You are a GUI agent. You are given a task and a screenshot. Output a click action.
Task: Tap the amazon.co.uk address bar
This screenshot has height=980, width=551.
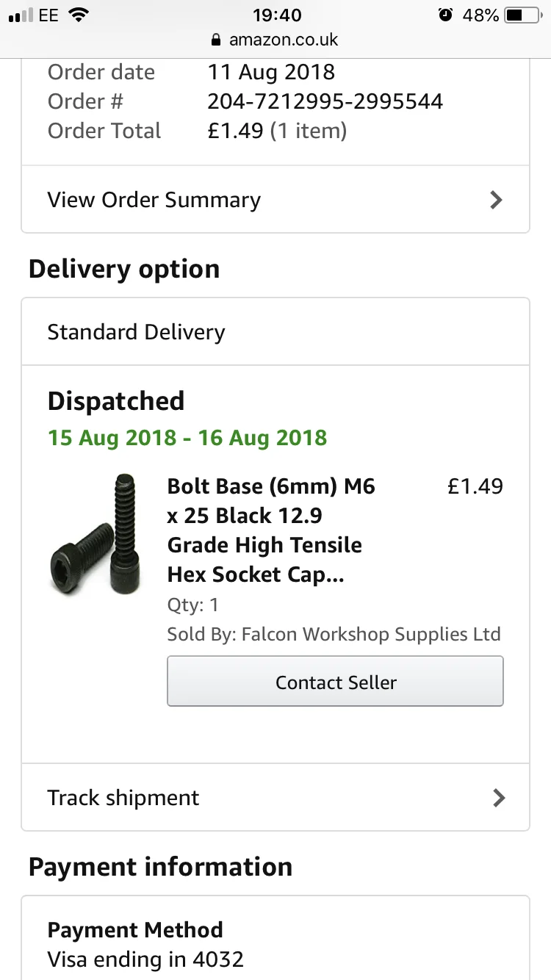tap(275, 39)
